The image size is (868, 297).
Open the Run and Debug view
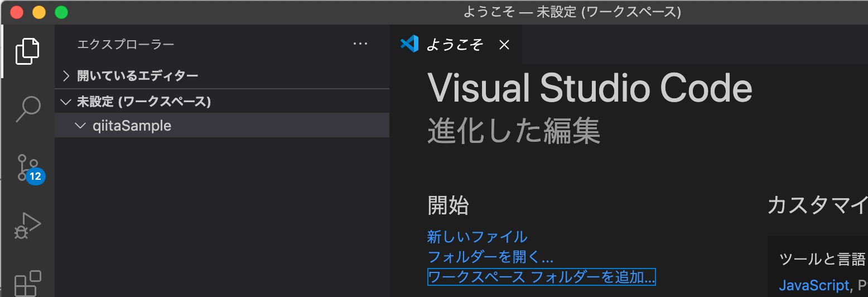coord(27,226)
